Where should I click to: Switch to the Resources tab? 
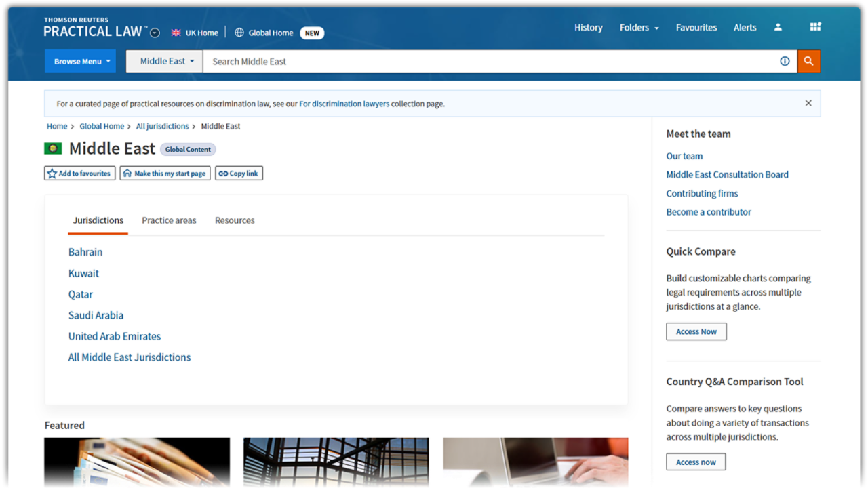pyautogui.click(x=235, y=220)
